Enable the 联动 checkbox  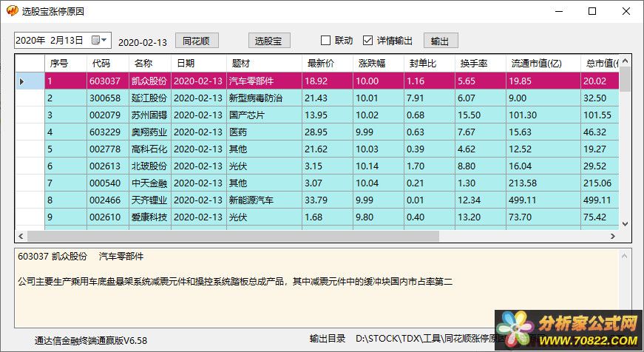[325, 40]
